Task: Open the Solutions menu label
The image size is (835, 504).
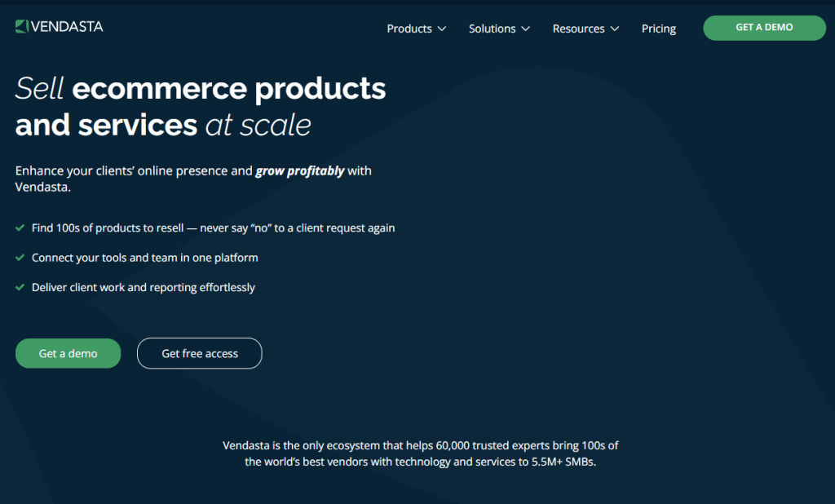Action: (492, 29)
